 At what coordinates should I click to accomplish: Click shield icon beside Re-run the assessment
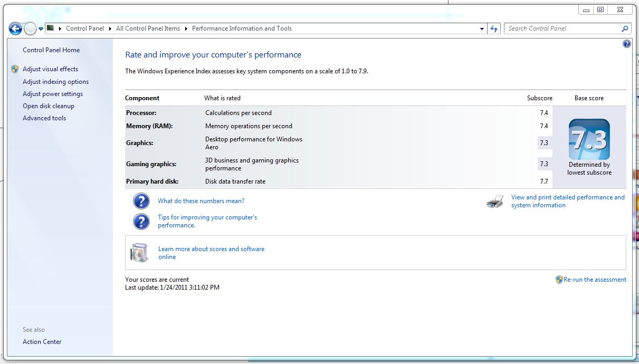559,280
